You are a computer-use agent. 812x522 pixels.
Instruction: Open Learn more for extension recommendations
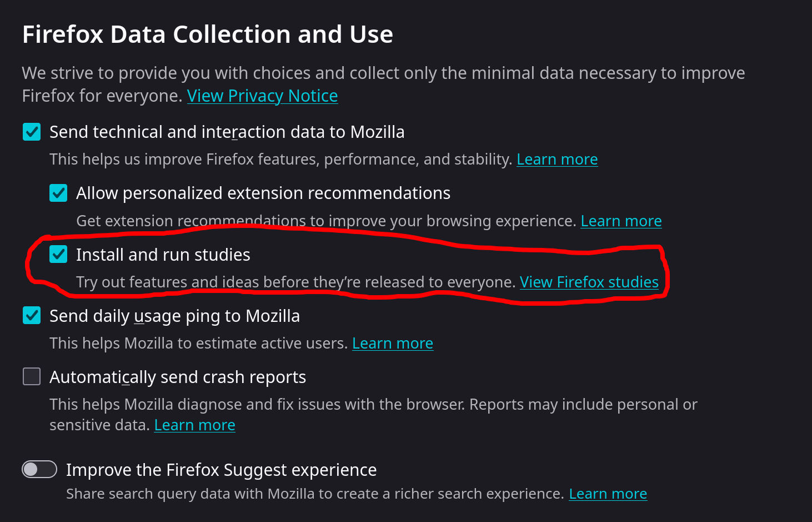621,221
